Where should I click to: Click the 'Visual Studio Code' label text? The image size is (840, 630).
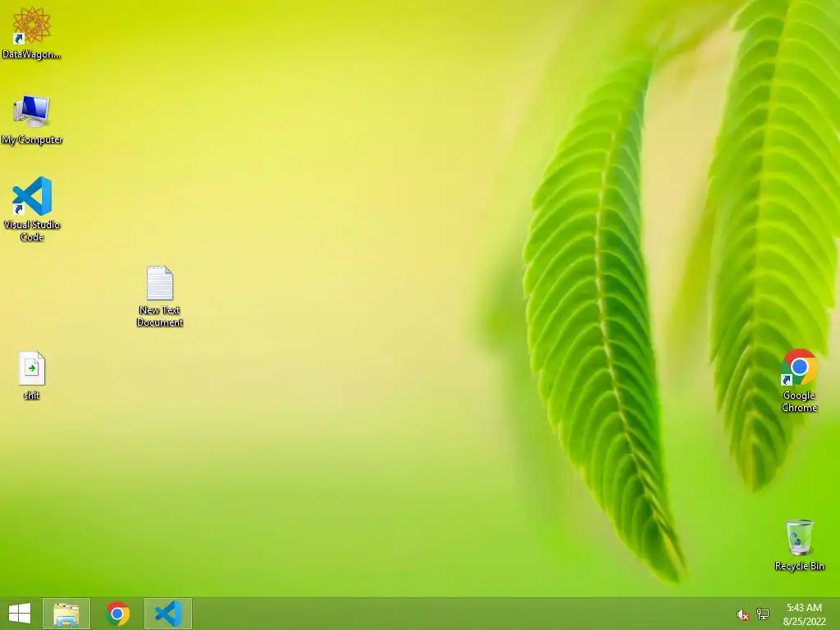[32, 231]
